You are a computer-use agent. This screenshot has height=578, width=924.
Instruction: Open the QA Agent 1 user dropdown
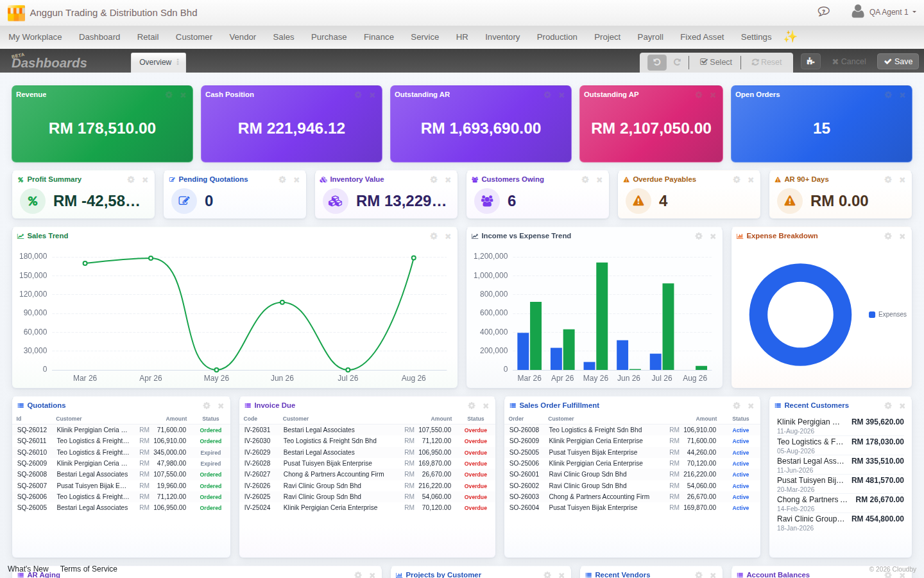(884, 12)
